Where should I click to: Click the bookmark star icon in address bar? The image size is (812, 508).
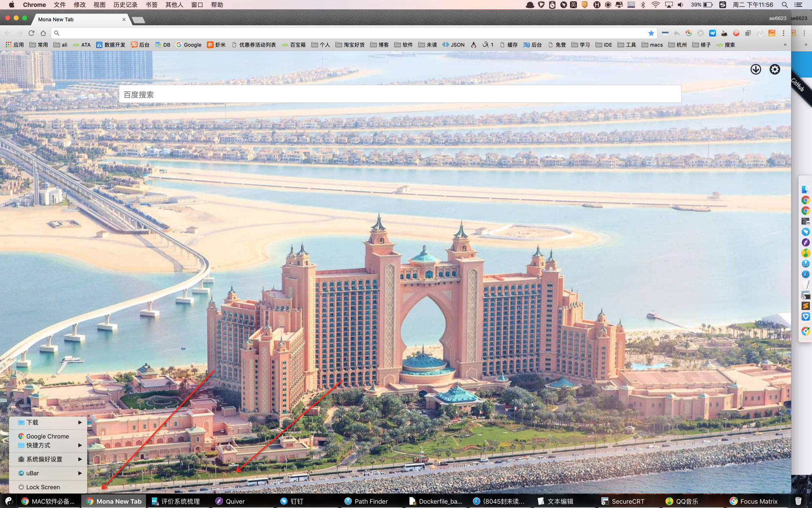click(651, 33)
